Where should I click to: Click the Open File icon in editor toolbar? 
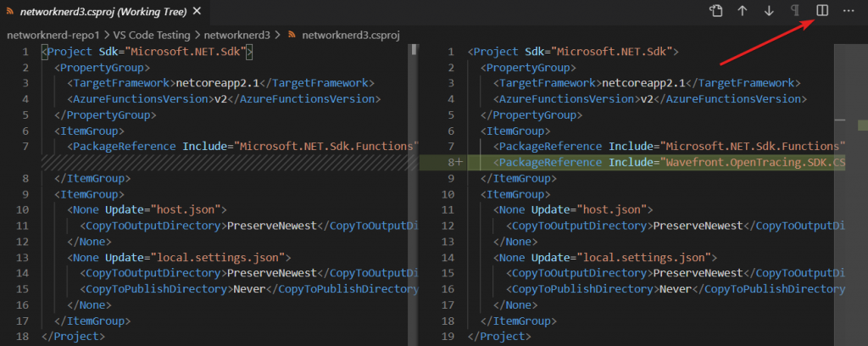pos(716,11)
